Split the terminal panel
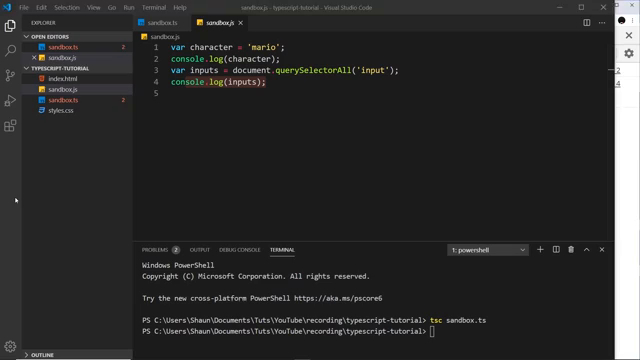 pos(556,249)
